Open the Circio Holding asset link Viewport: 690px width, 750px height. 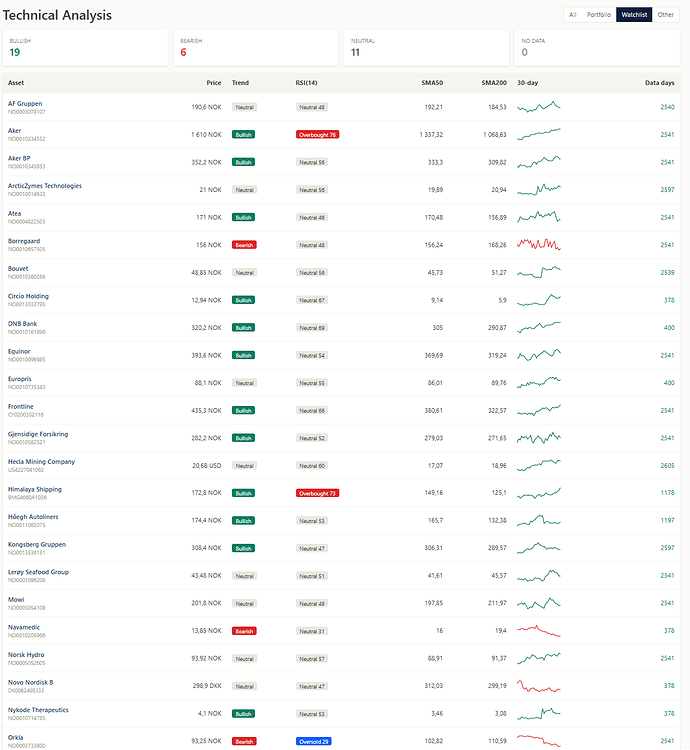[x=28, y=296]
